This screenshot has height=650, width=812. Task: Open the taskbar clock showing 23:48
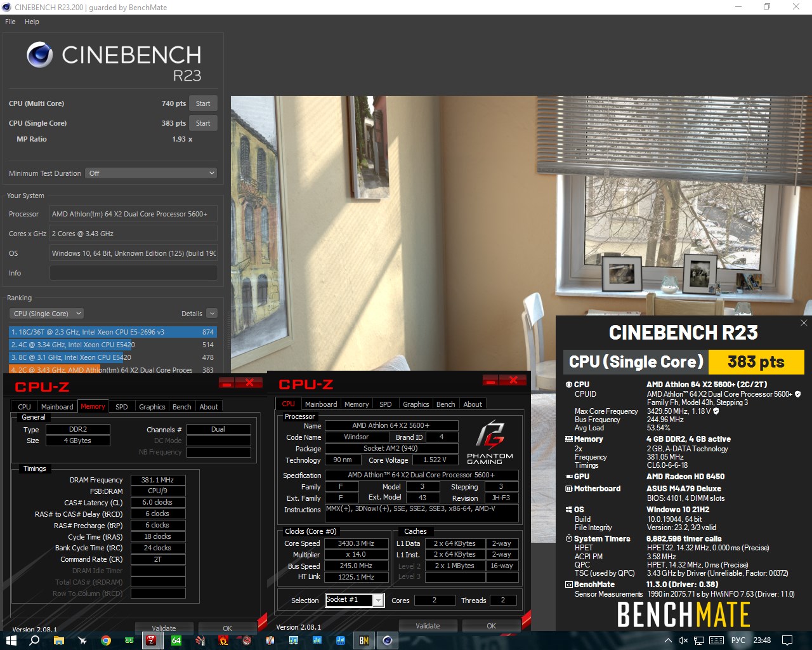(762, 640)
